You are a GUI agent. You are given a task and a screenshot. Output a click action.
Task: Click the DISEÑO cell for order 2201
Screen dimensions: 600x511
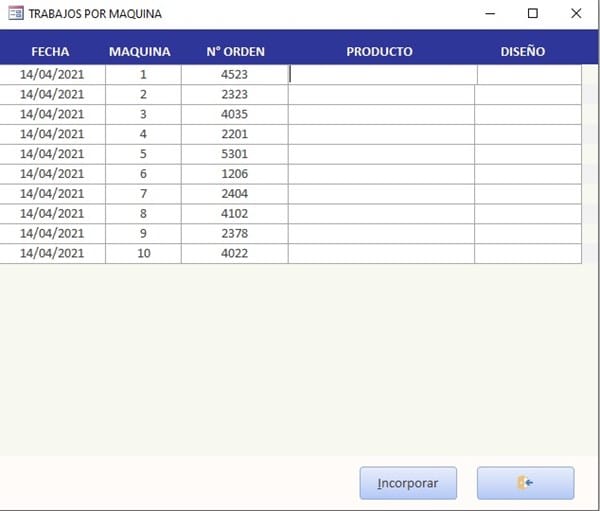point(527,134)
